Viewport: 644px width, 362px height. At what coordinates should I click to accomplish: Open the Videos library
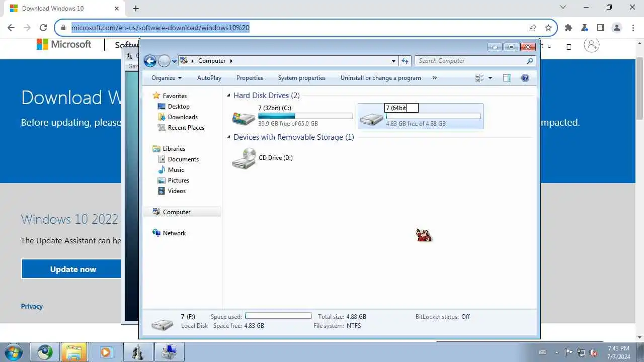pyautogui.click(x=177, y=191)
